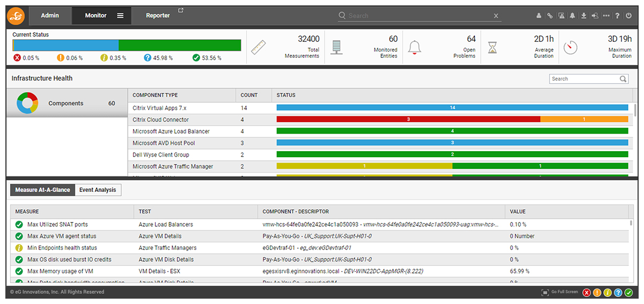Click the magnifier in the top search bar
The width and height of the screenshot is (644, 304).
coord(342,16)
